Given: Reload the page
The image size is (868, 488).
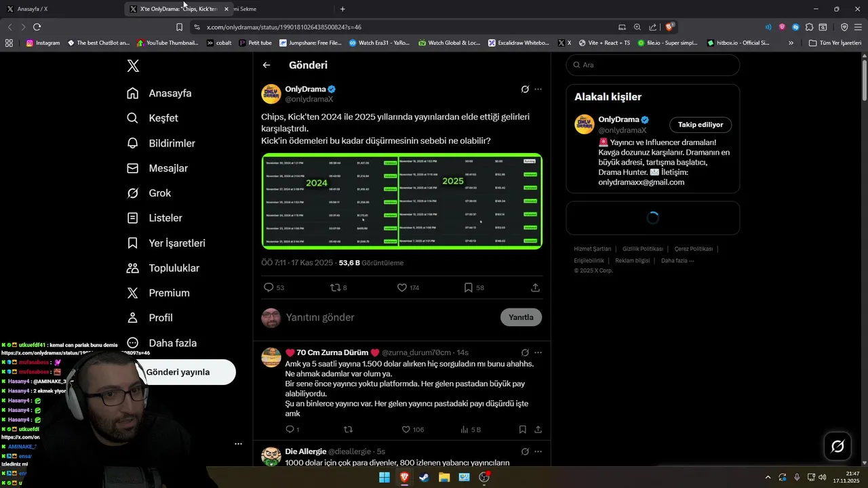Looking at the screenshot, I should (x=37, y=27).
